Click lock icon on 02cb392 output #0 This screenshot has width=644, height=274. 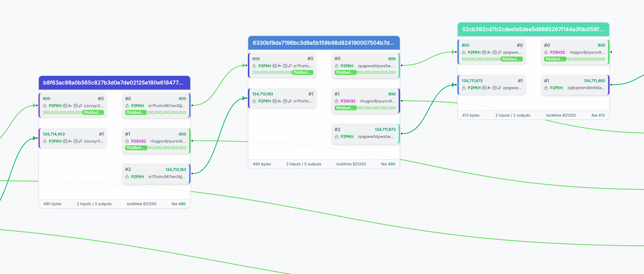coord(546,52)
